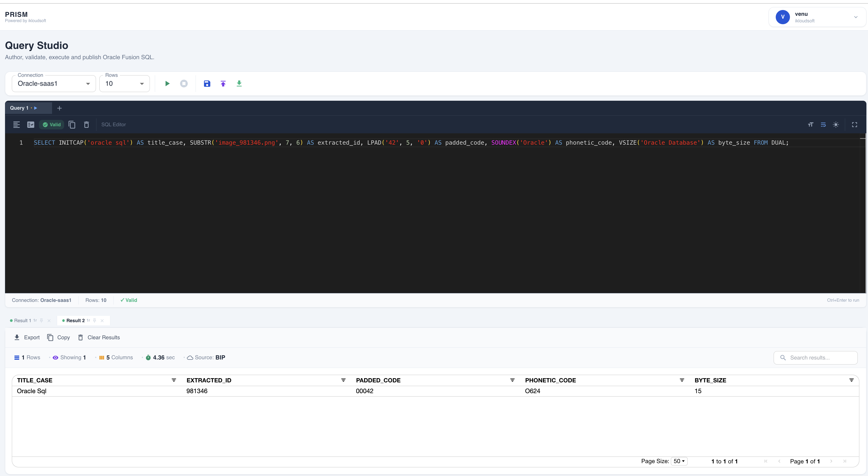Image resolution: width=868 pixels, height=476 pixels.
Task: Click into the SQL editor line 1
Action: point(411,143)
